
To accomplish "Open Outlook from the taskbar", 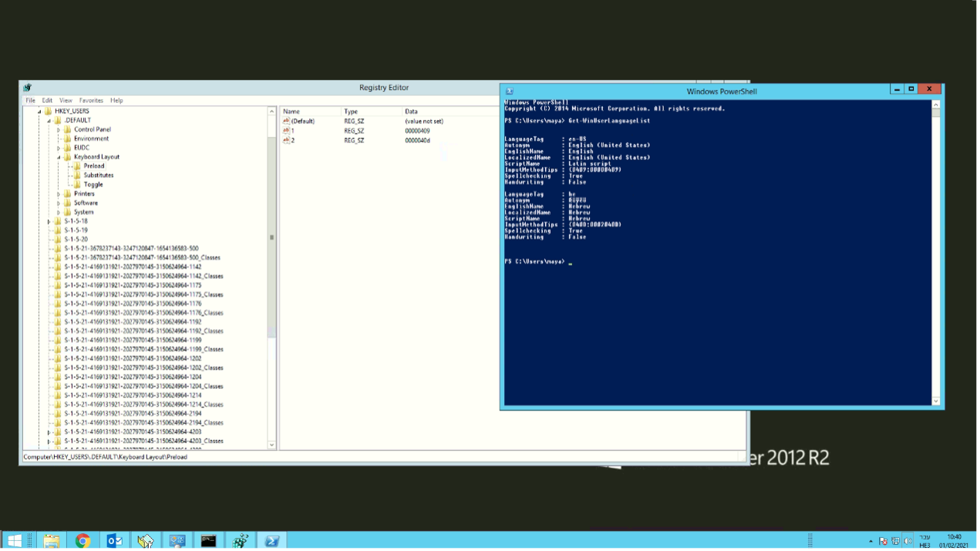I will click(115, 541).
